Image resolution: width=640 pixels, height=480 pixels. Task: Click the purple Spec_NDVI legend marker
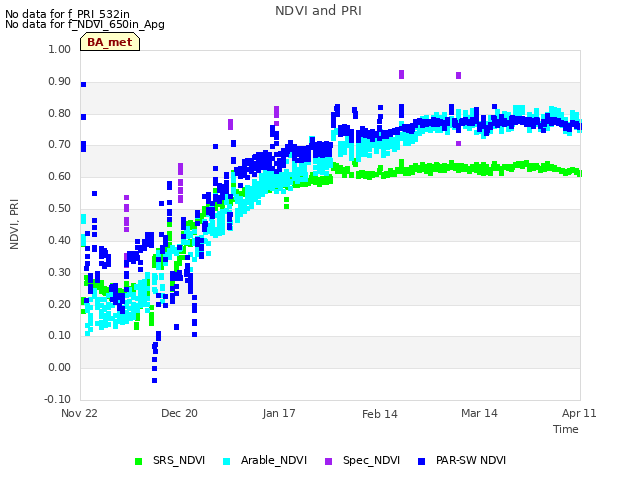click(x=328, y=461)
